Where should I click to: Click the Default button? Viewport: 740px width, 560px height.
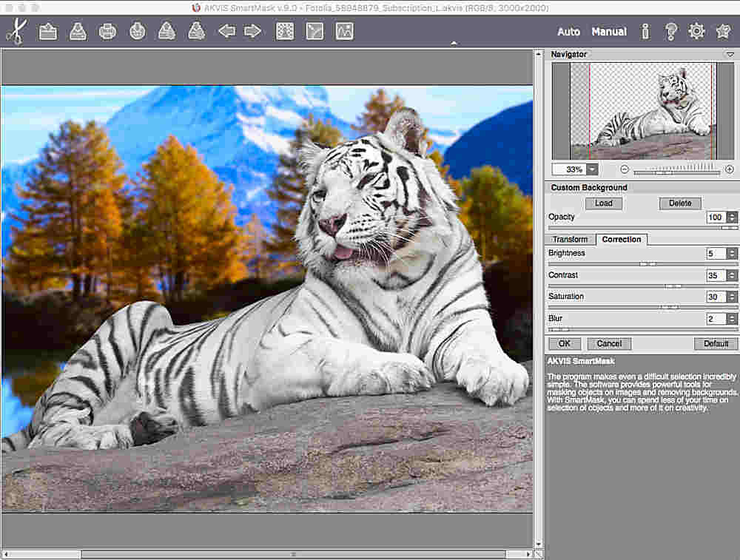716,344
